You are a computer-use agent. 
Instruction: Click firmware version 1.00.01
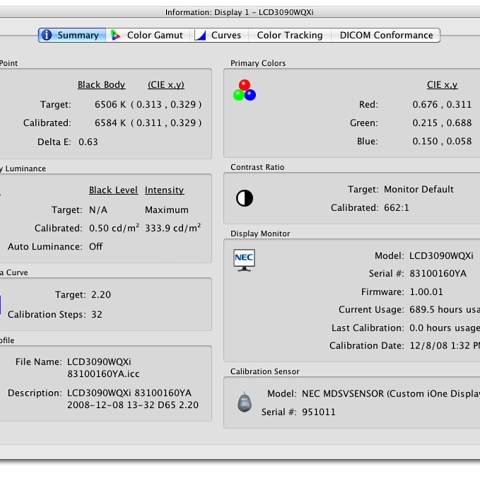(426, 292)
